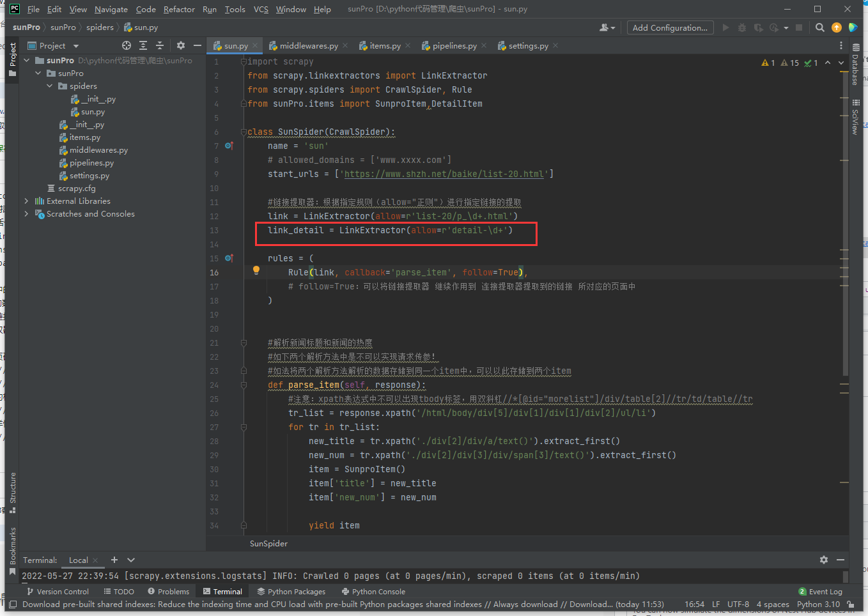Click Add Configuration button
This screenshot has width=868, height=616.
coord(670,27)
